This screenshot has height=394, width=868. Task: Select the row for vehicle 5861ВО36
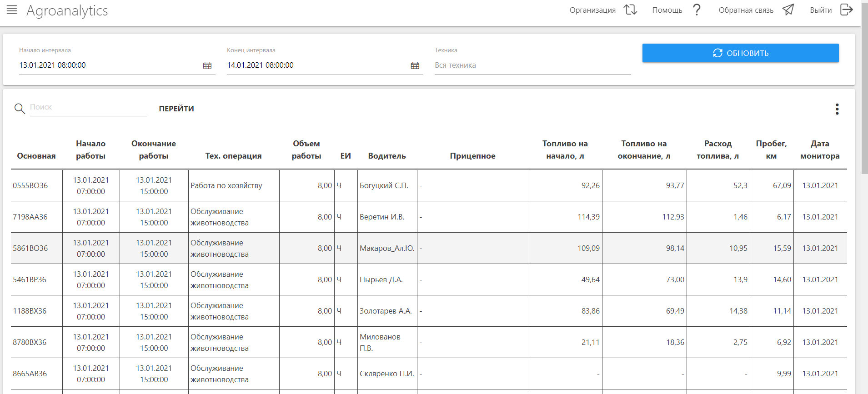coord(30,248)
